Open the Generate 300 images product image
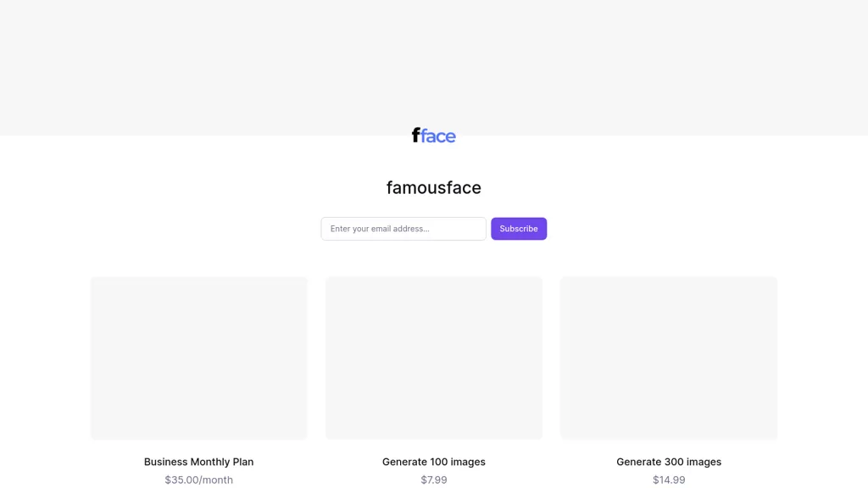Viewport: 868px width, 488px height. click(x=669, y=358)
